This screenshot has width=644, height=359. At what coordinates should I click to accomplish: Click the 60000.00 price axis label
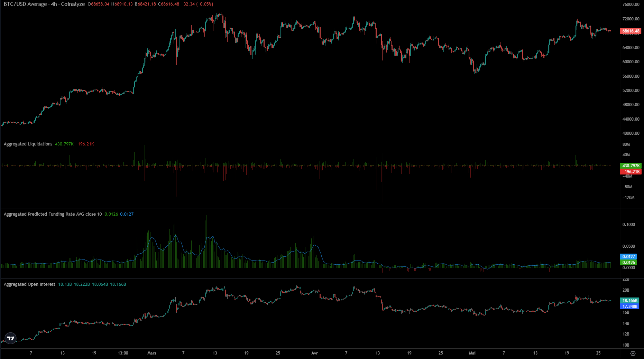631,62
